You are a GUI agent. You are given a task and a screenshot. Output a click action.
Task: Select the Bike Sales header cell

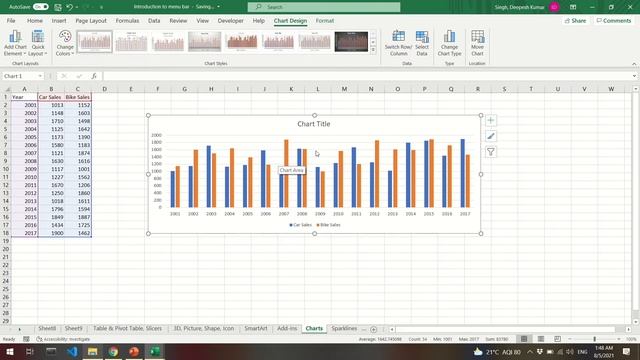tap(78, 97)
